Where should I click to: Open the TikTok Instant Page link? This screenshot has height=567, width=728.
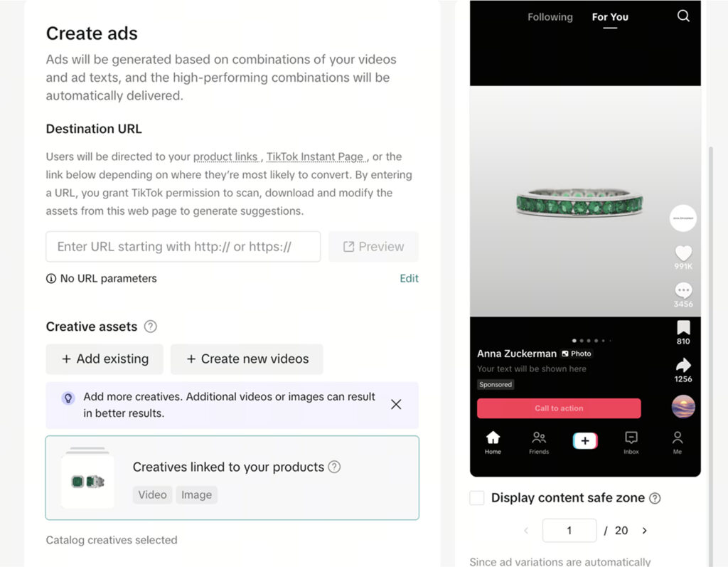click(316, 157)
